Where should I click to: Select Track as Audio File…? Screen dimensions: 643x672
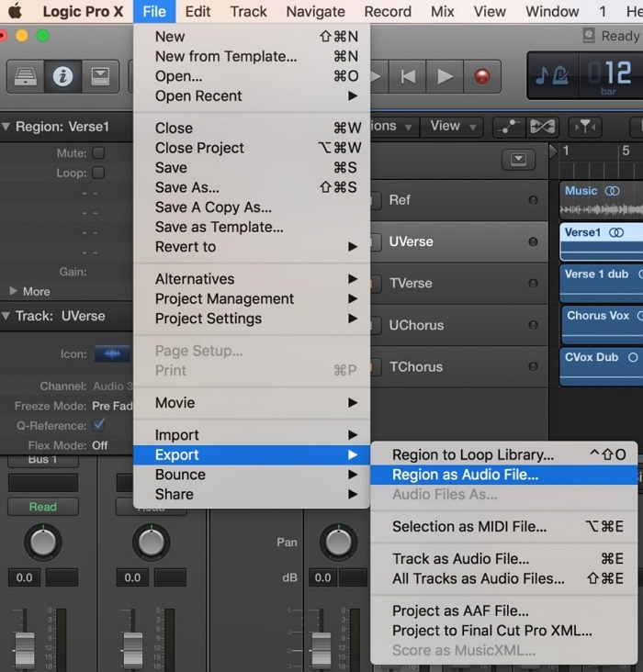pyautogui.click(x=503, y=558)
